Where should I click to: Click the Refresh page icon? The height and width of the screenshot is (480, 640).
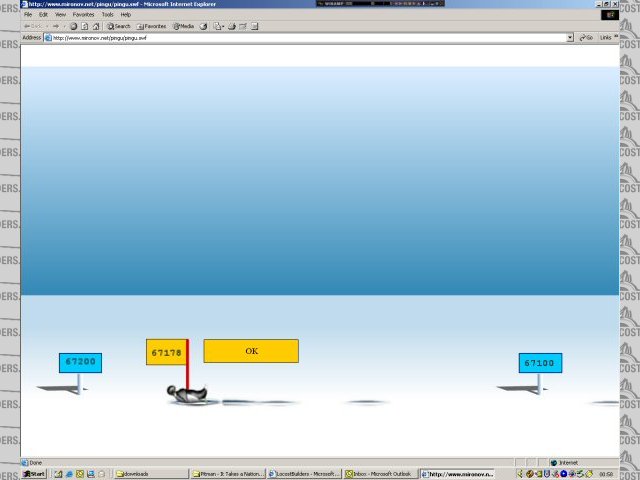pyautogui.click(x=85, y=26)
